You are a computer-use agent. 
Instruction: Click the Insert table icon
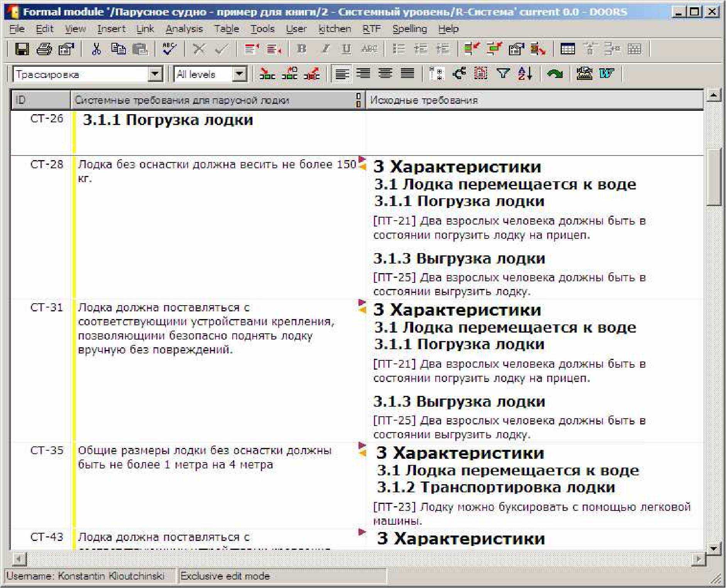(x=567, y=49)
